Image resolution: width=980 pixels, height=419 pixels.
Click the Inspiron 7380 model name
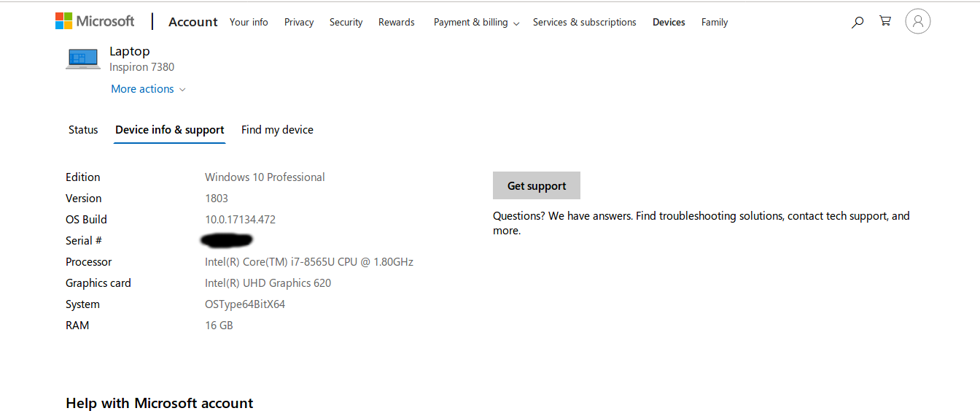pos(141,67)
